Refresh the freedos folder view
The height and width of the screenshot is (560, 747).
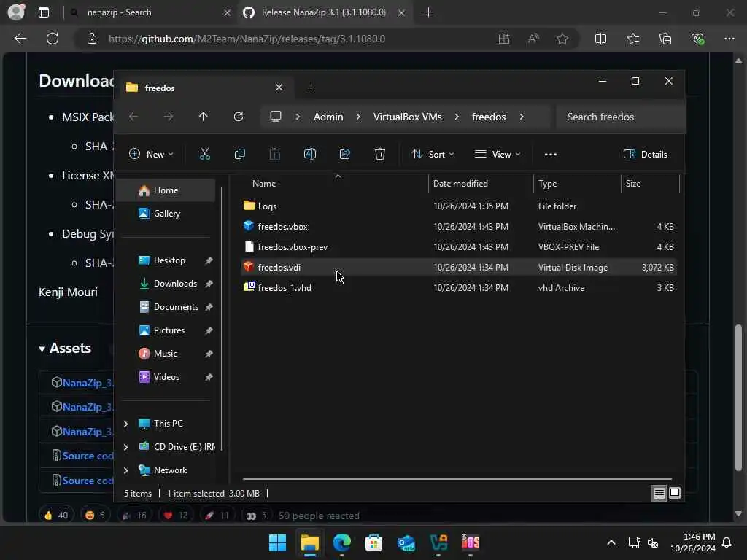(239, 117)
